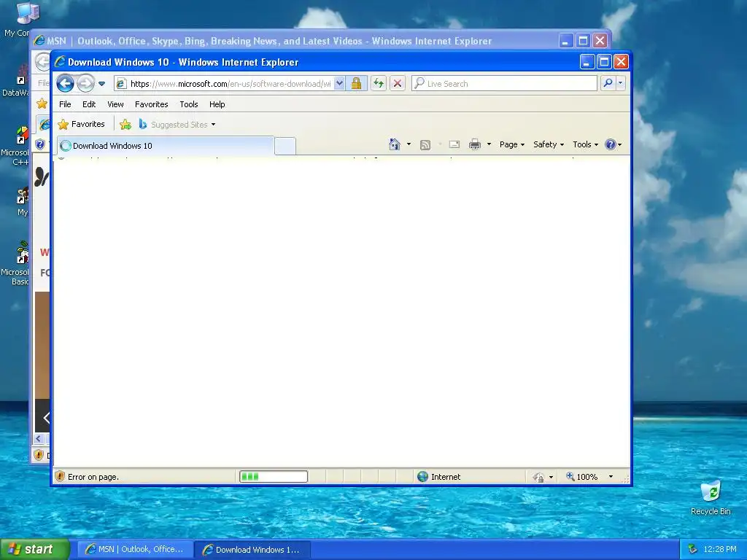The image size is (747, 560).
Task: Click the microsoft.com address bar
Action: point(230,84)
